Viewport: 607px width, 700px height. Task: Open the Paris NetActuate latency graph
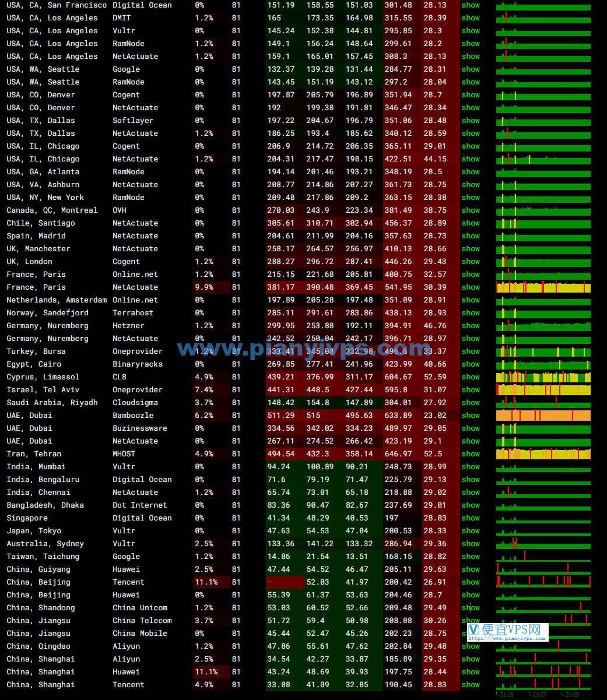click(x=543, y=287)
